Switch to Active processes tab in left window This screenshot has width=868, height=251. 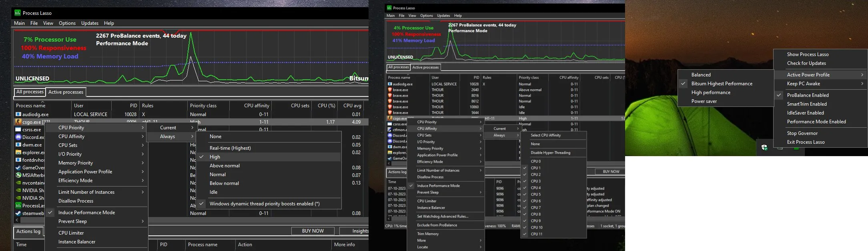pos(66,92)
